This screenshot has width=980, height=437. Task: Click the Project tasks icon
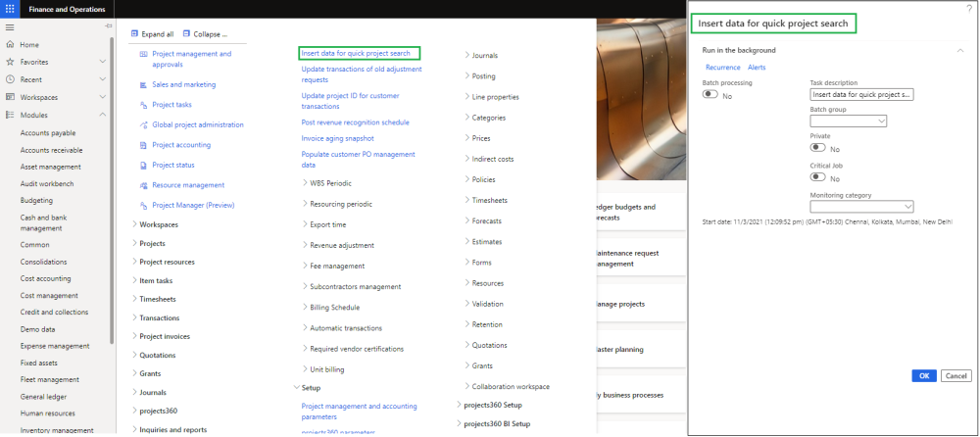click(x=143, y=105)
